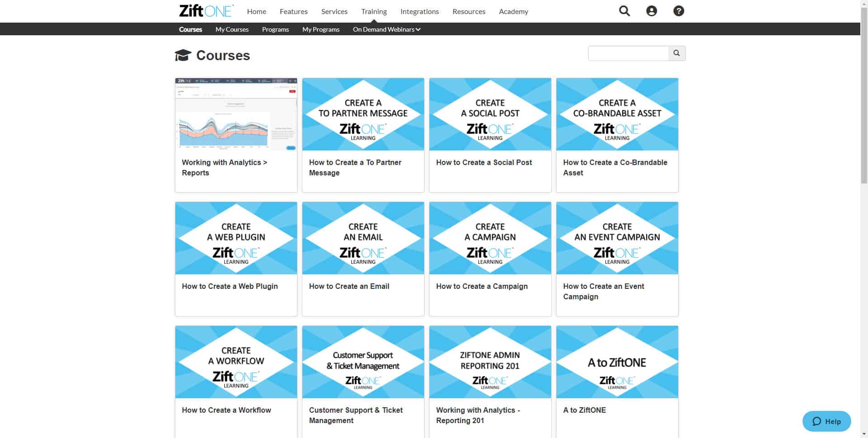Click the graduation cap Courses icon
The image size is (868, 438).
(x=183, y=55)
